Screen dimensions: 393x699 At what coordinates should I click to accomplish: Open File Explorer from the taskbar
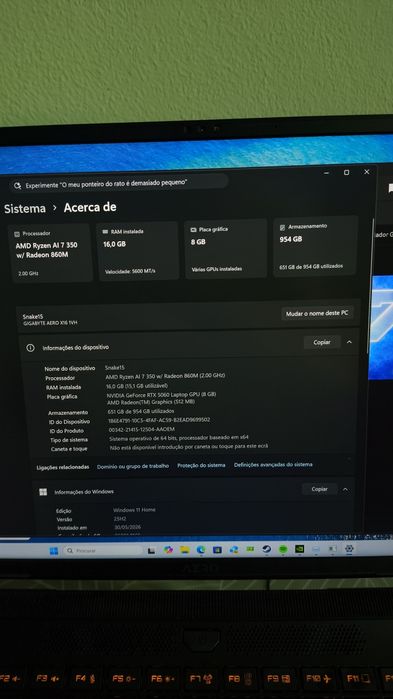pos(184,551)
